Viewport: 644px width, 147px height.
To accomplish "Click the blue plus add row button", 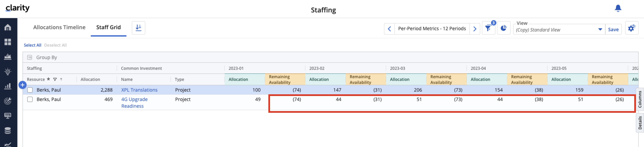I will pyautogui.click(x=23, y=85).
